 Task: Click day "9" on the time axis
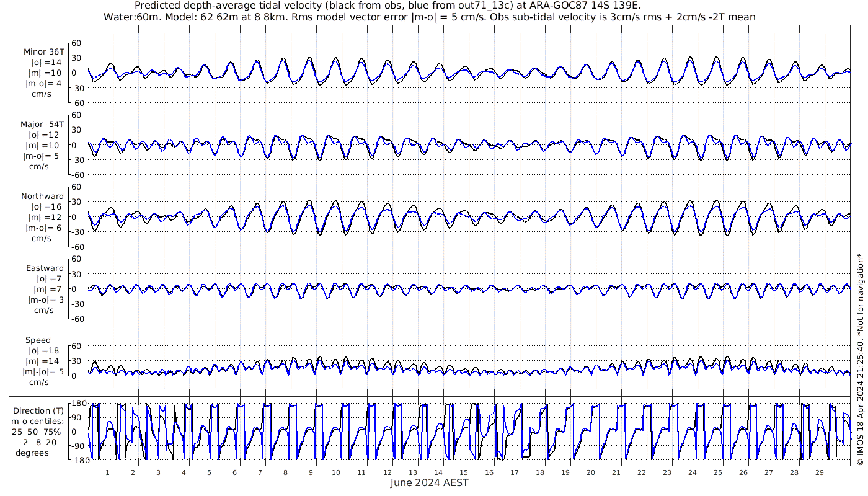[x=311, y=472]
